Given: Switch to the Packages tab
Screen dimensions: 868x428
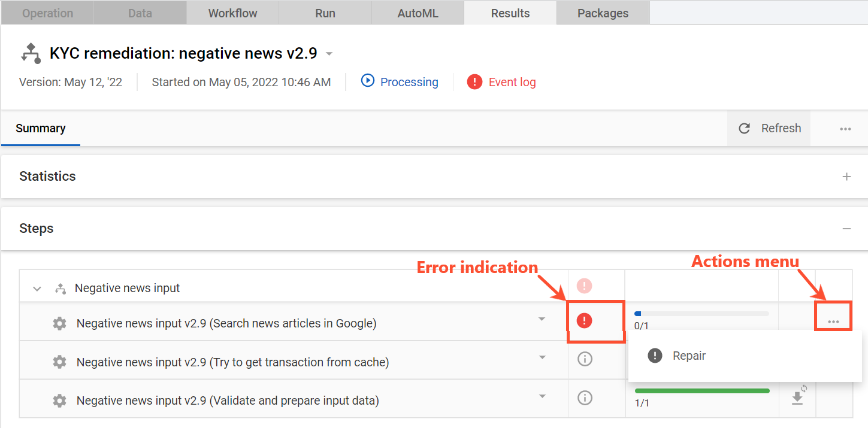Looking at the screenshot, I should (603, 13).
